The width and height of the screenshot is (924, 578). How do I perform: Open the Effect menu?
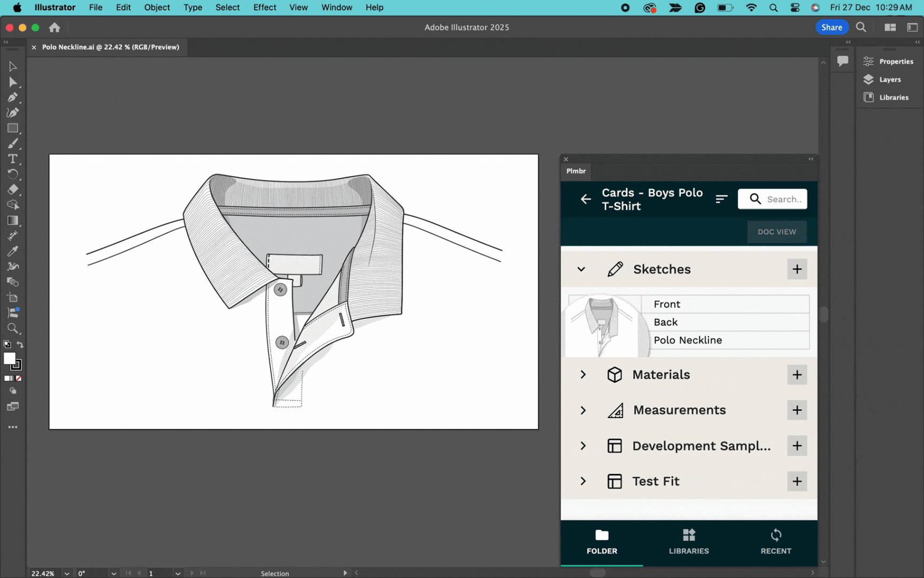coord(265,7)
